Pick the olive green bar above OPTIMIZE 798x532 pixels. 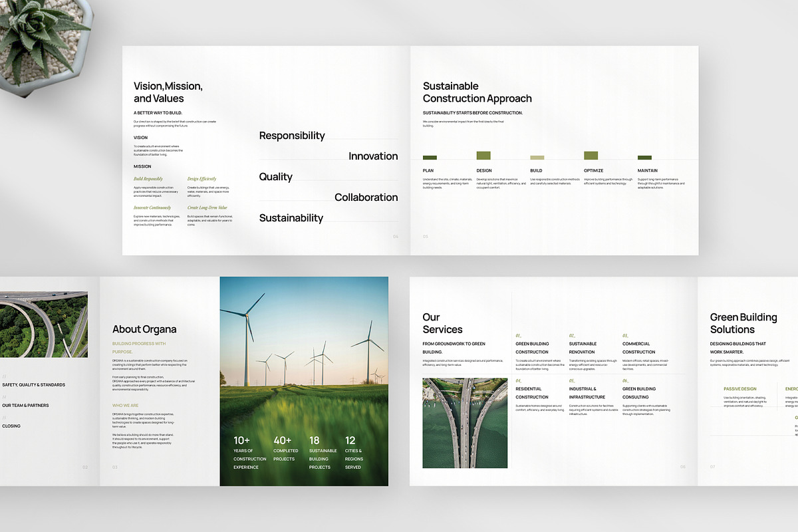click(x=591, y=156)
